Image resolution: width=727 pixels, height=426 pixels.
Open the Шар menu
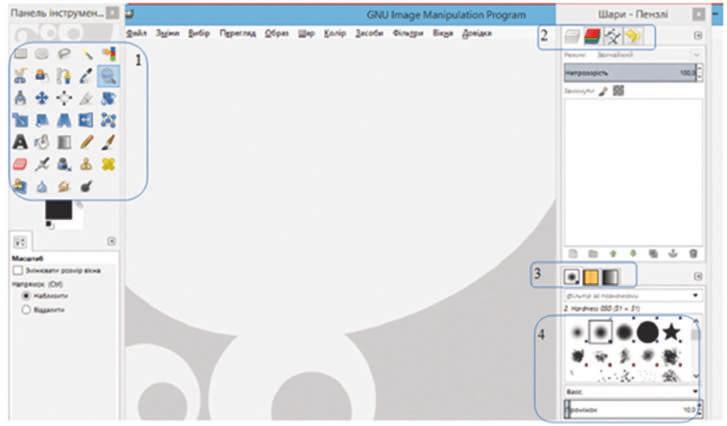pyautogui.click(x=306, y=33)
